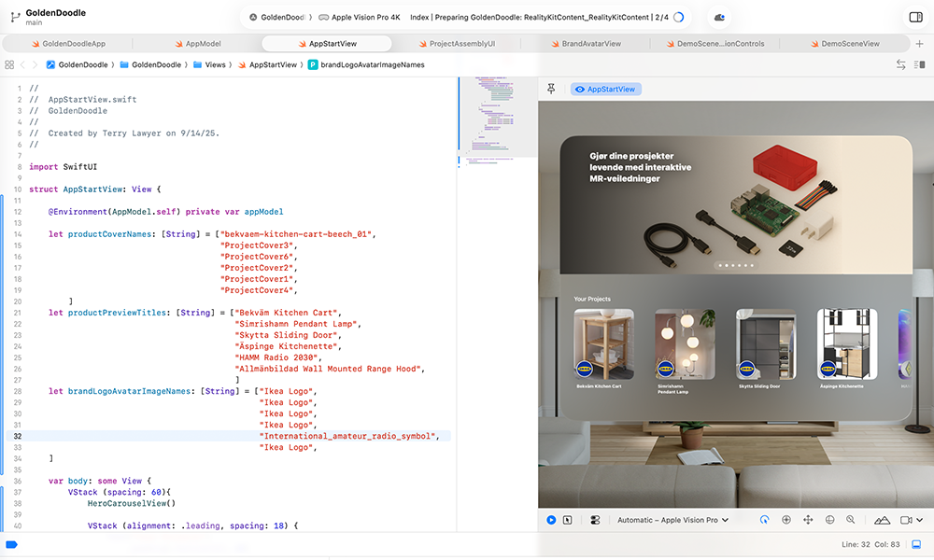Switch to the ProjectAssemblyUI tab

tap(457, 44)
